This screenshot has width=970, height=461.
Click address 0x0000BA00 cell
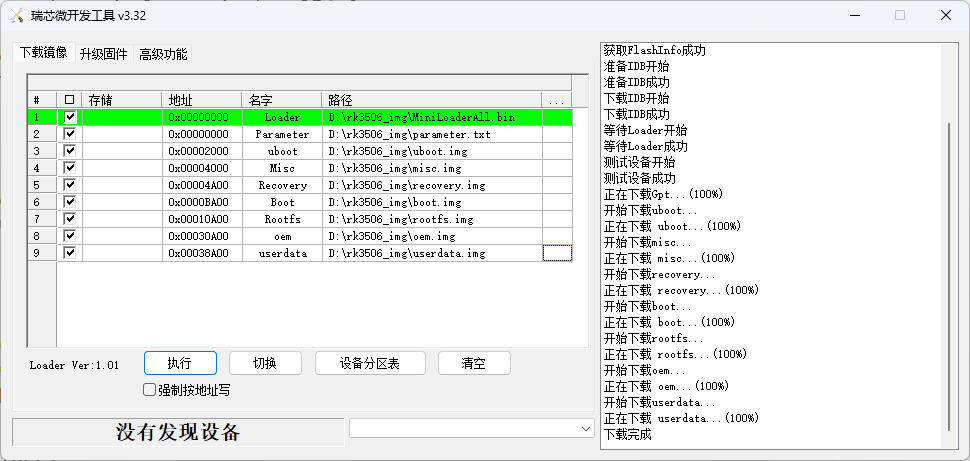(202, 202)
